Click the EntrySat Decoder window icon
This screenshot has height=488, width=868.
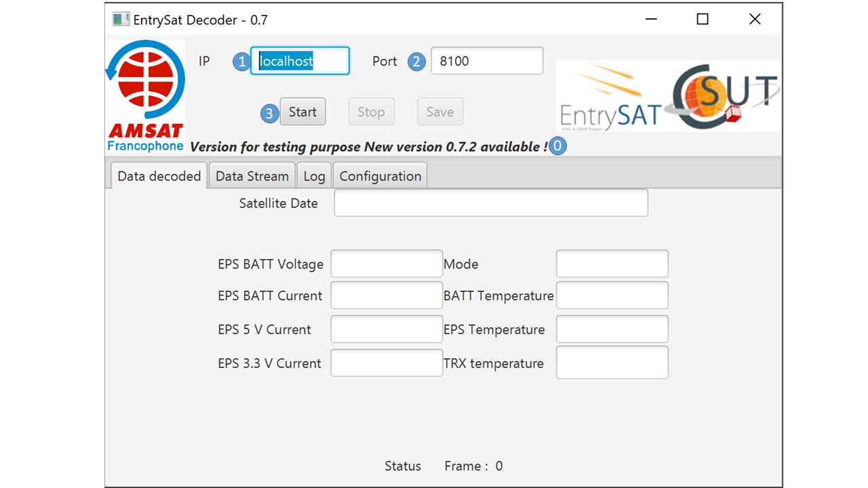click(121, 20)
